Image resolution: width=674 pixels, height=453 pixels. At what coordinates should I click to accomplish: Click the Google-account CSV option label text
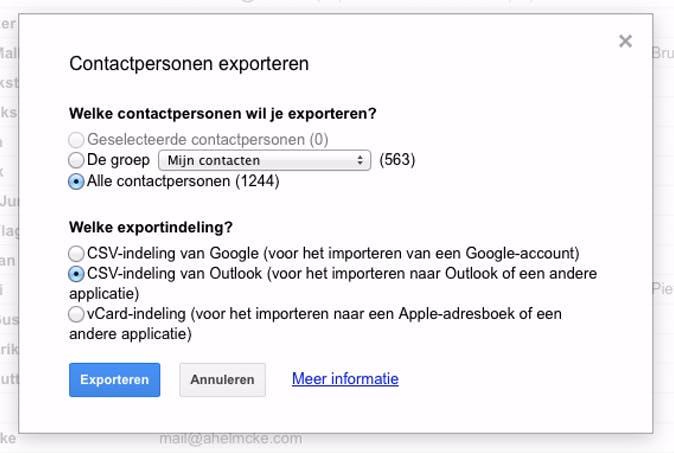click(x=333, y=254)
